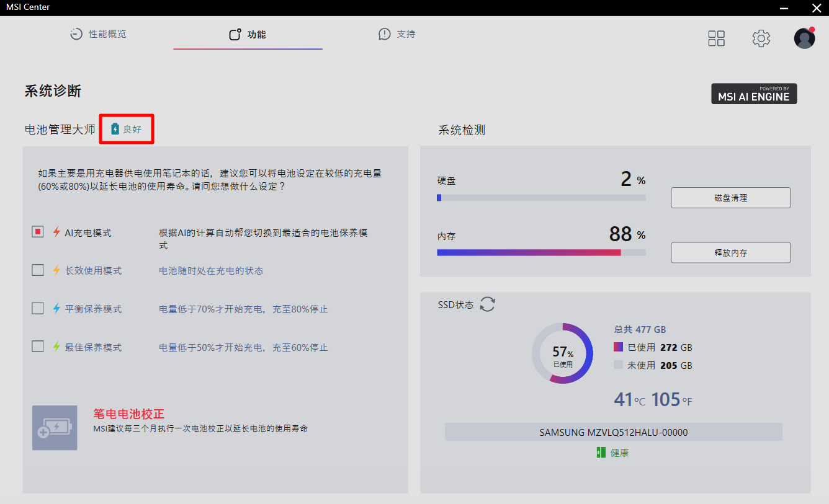This screenshot has width=829, height=504.
Task: Open the 支持 tab
Action: pyautogui.click(x=397, y=34)
